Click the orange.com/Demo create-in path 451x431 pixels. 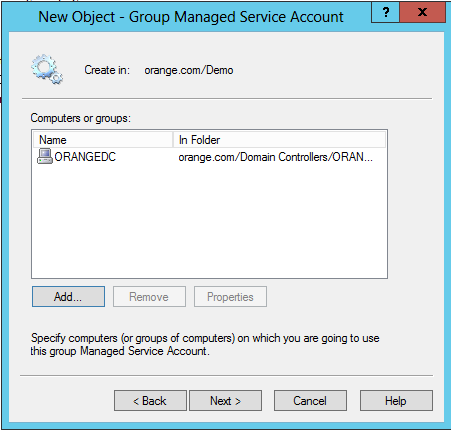[x=189, y=70]
